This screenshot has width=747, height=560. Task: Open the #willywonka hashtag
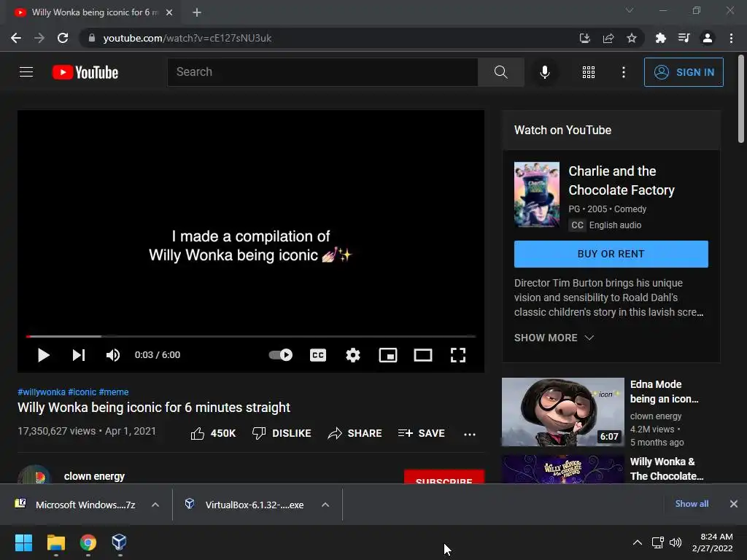coord(42,392)
